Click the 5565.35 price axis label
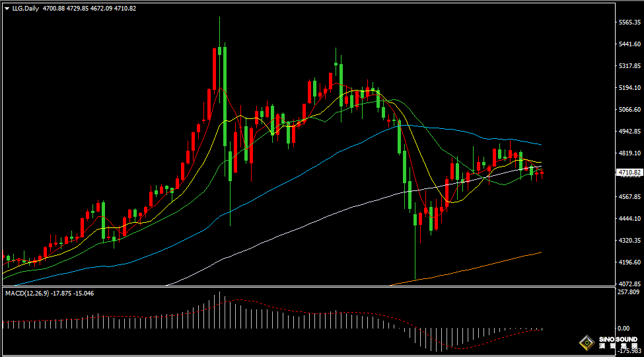Viewport: 644px width, 357px height. (629, 22)
